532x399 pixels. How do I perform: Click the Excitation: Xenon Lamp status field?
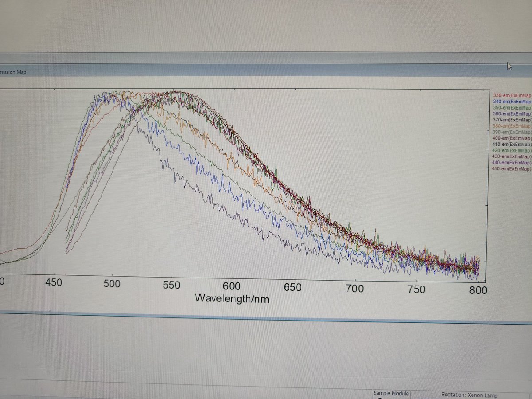pos(469,395)
